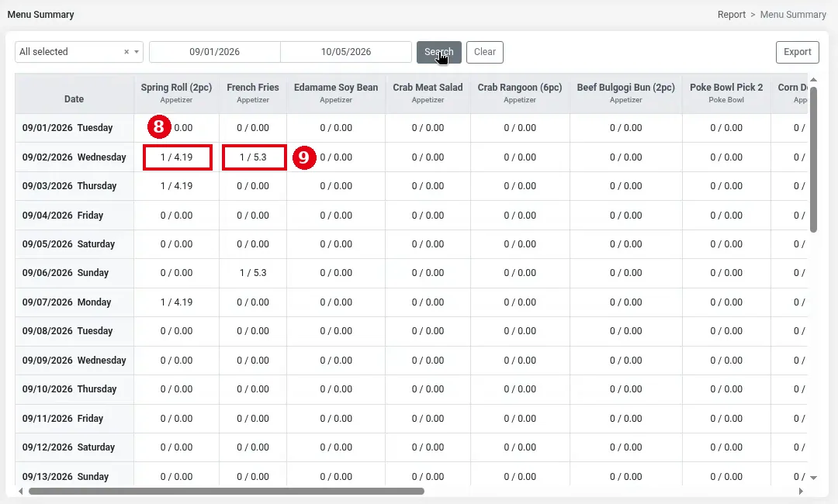Click the end date field 10/05/2026

(346, 52)
